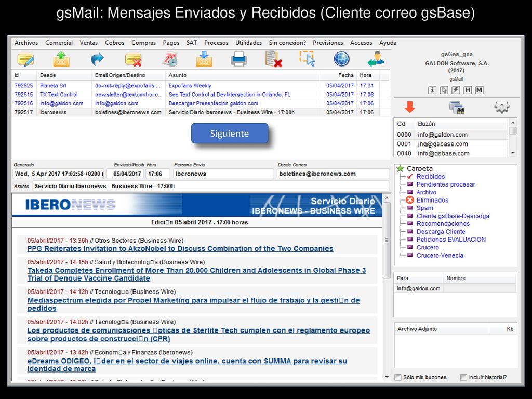Select the Crucero-Venecia folder

coord(440,255)
